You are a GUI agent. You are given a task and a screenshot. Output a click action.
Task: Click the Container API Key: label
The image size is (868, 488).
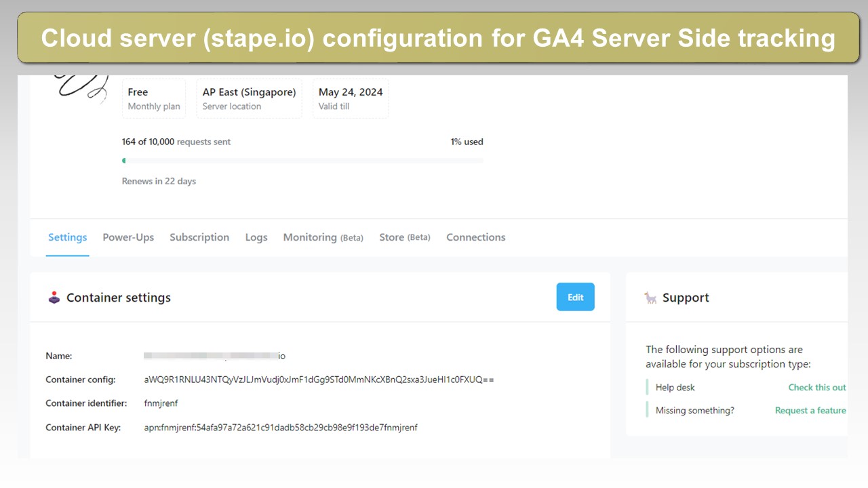(83, 428)
